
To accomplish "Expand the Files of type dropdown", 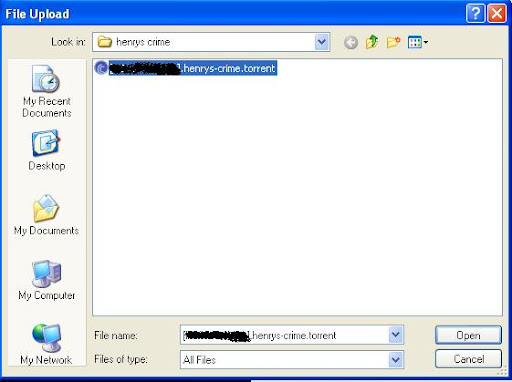I will point(396,359).
